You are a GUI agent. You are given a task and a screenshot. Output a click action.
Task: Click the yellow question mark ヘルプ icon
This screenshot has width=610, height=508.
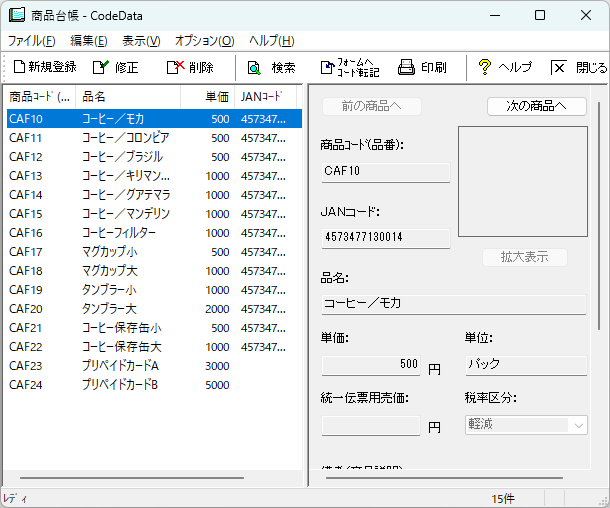pyautogui.click(x=484, y=67)
